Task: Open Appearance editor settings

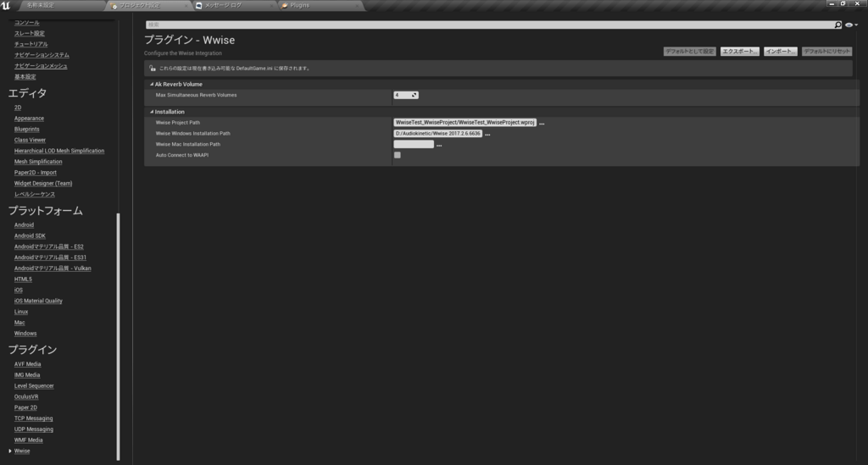Action: pyautogui.click(x=29, y=119)
